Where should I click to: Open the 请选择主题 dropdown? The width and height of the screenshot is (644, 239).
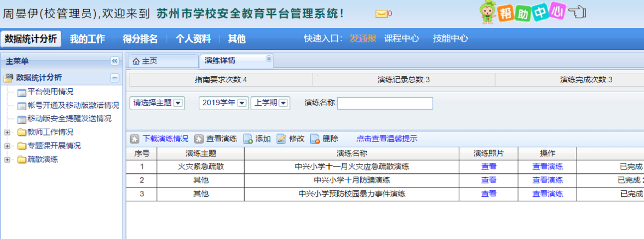[x=178, y=103]
